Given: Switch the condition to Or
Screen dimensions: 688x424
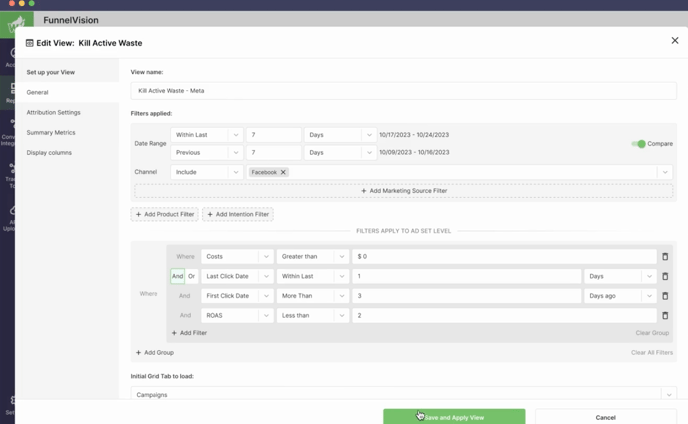Looking at the screenshot, I should pyautogui.click(x=191, y=276).
